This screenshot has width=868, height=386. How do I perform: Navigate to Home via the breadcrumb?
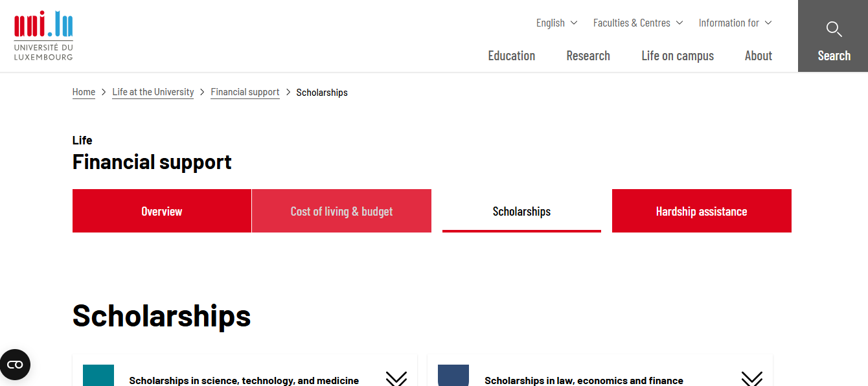click(84, 92)
